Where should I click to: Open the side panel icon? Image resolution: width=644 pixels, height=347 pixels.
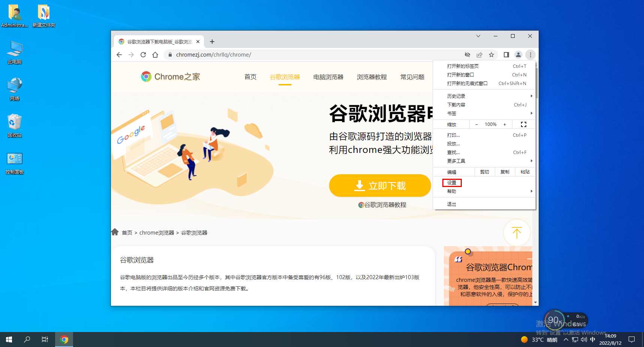click(x=506, y=55)
